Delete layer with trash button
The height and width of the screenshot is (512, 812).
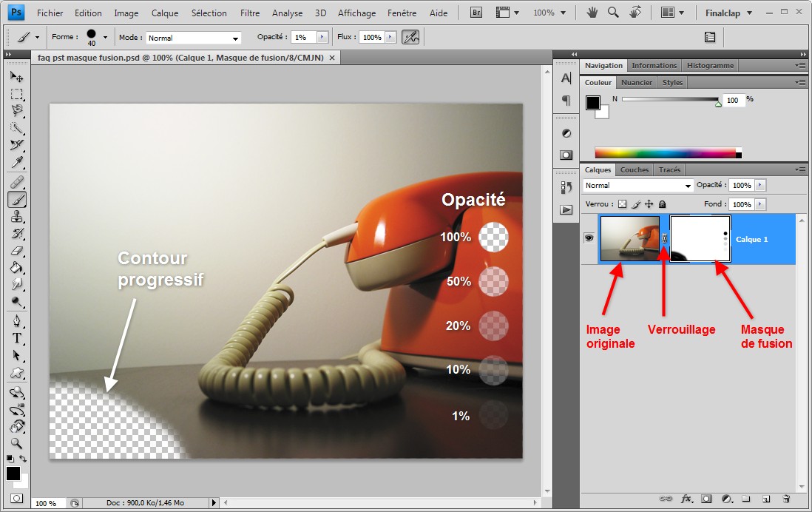click(x=786, y=499)
